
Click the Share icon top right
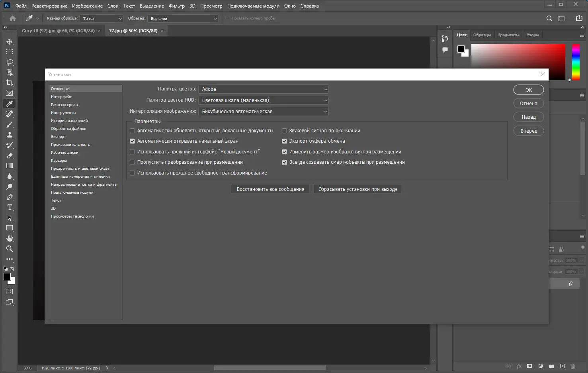(579, 18)
